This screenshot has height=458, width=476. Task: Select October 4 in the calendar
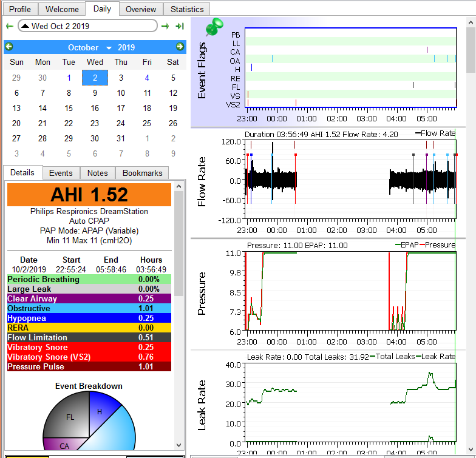point(147,78)
